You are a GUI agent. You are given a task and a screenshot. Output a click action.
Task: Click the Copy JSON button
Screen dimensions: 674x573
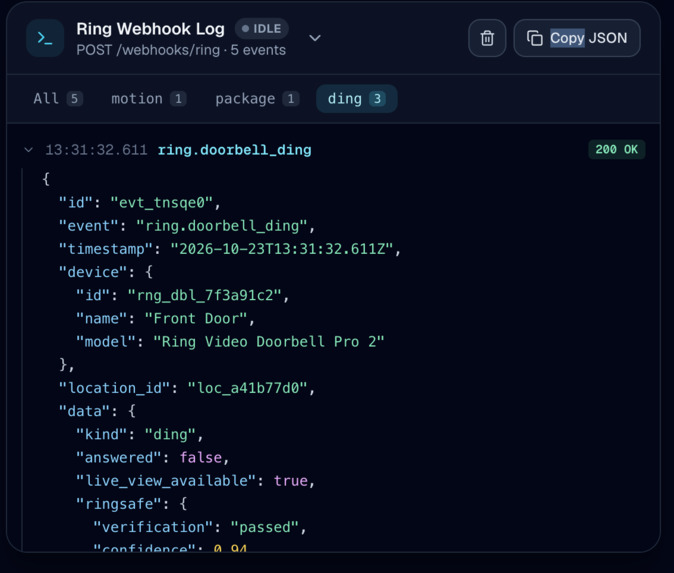577,38
